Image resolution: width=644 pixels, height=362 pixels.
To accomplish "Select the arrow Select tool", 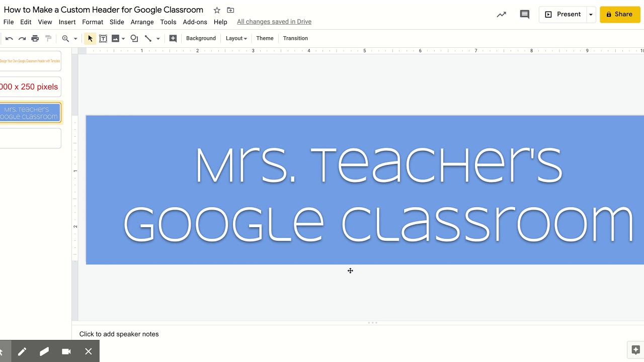I will [x=90, y=38].
